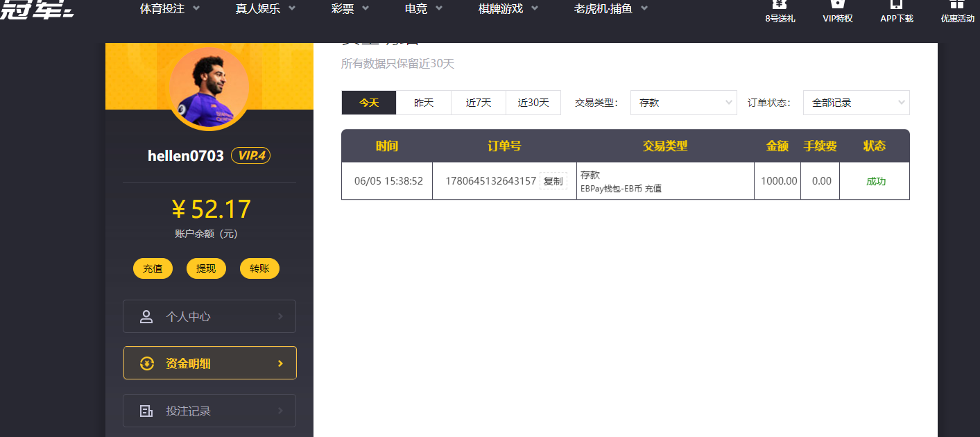This screenshot has height=437, width=980.
Task: Click the 转账 transfer button
Action: [259, 268]
